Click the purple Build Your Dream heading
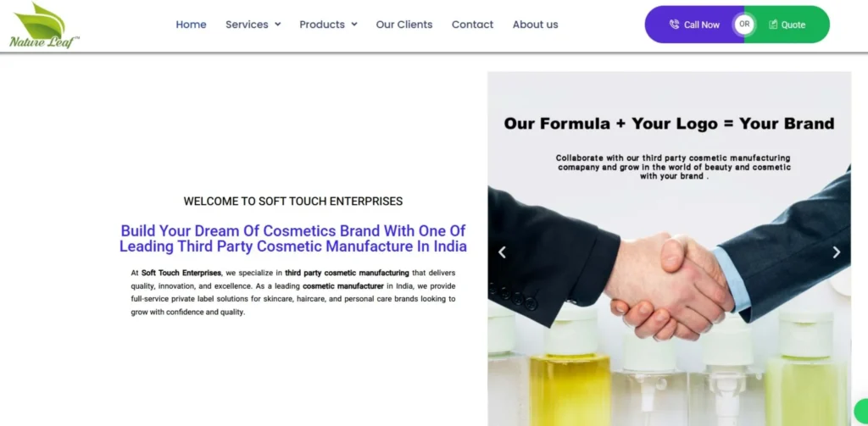Image resolution: width=868 pixels, height=426 pixels. point(293,239)
